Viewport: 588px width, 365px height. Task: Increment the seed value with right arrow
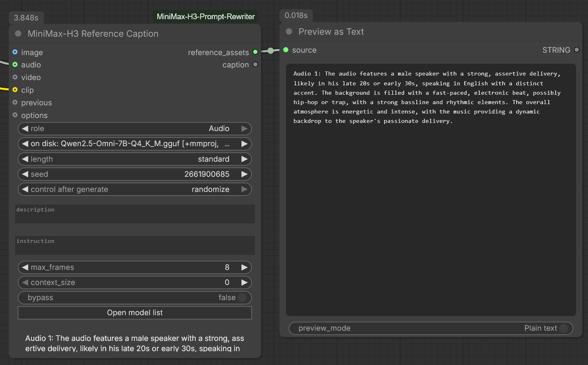(x=244, y=174)
